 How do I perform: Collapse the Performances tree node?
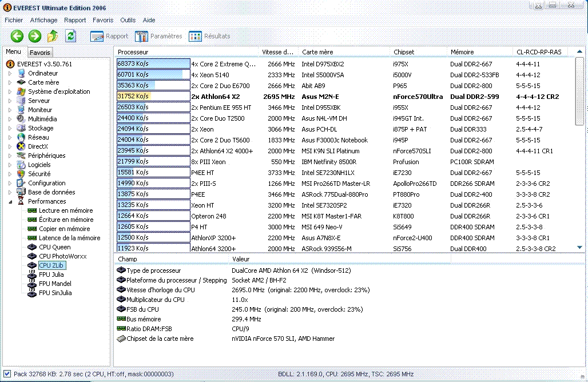(10, 202)
